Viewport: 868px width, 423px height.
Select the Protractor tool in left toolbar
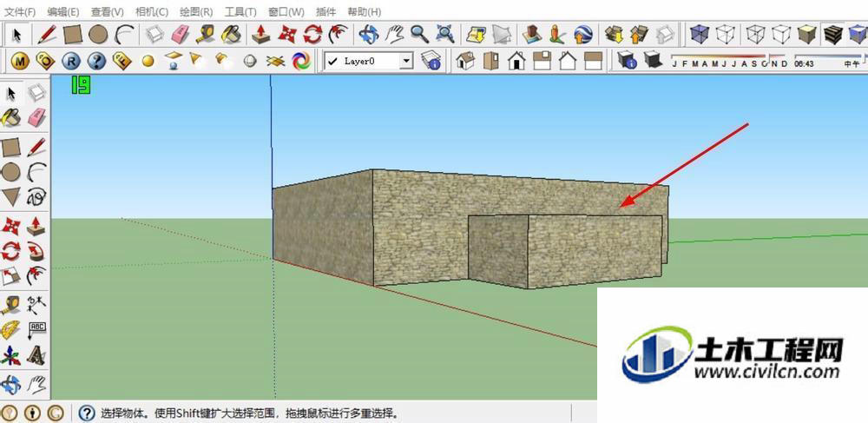pyautogui.click(x=11, y=330)
